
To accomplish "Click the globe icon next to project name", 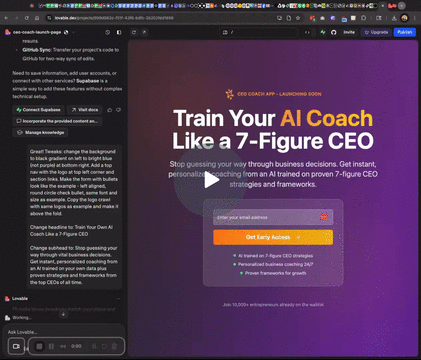I will pos(66,32).
